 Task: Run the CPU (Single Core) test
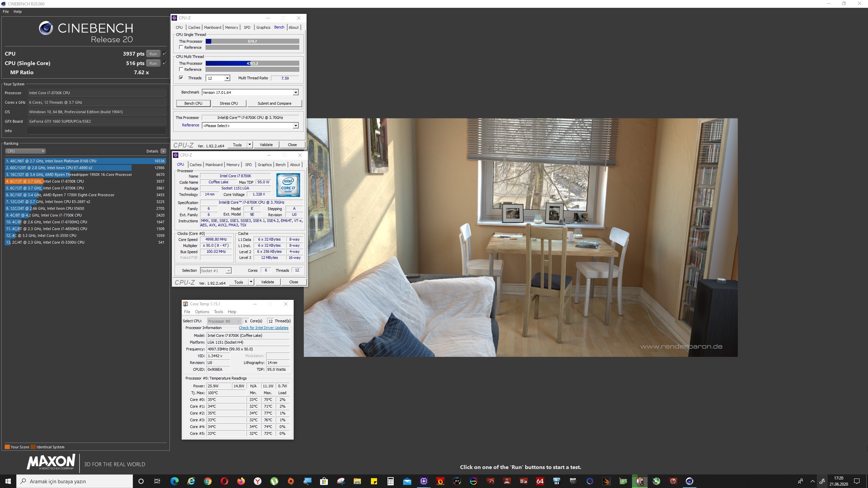(x=153, y=63)
